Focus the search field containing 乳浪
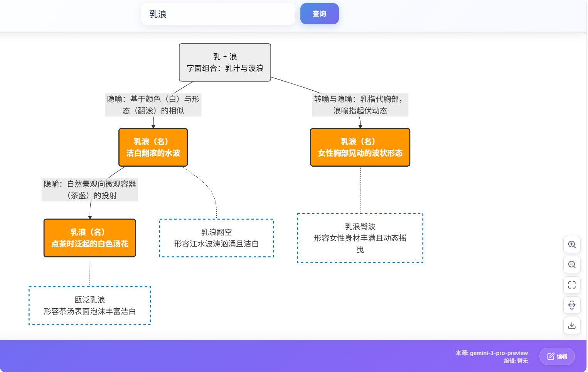Screen dimensions: 588x372 218,14
